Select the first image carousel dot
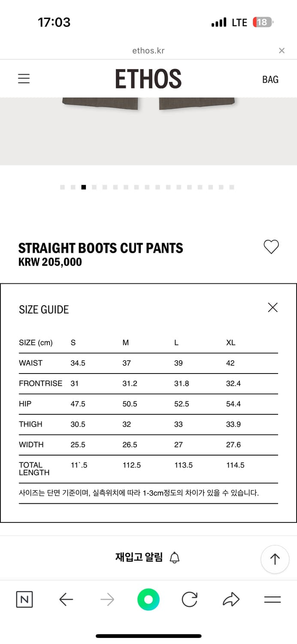Viewport: 297px width, 644px height. pos(63,187)
